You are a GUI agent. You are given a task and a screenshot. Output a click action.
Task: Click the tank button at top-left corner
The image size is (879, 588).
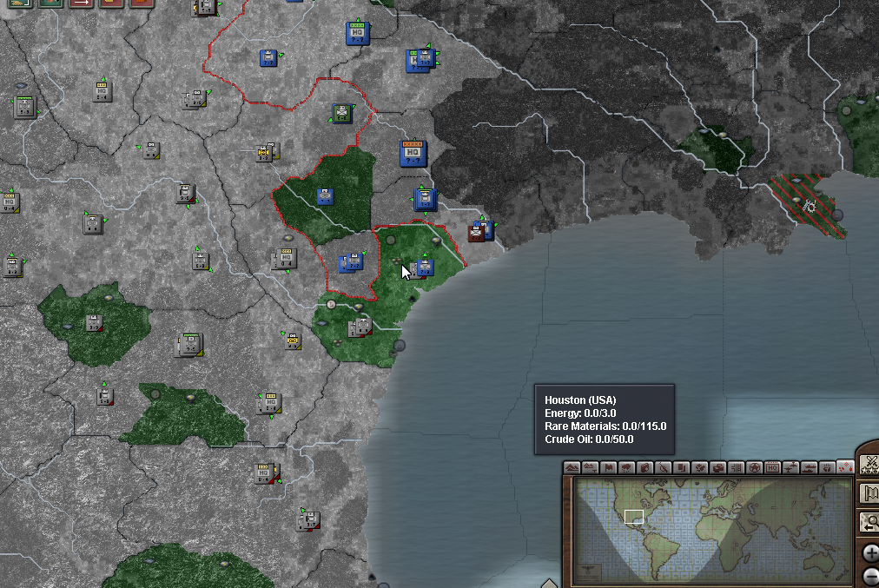(20, 3)
